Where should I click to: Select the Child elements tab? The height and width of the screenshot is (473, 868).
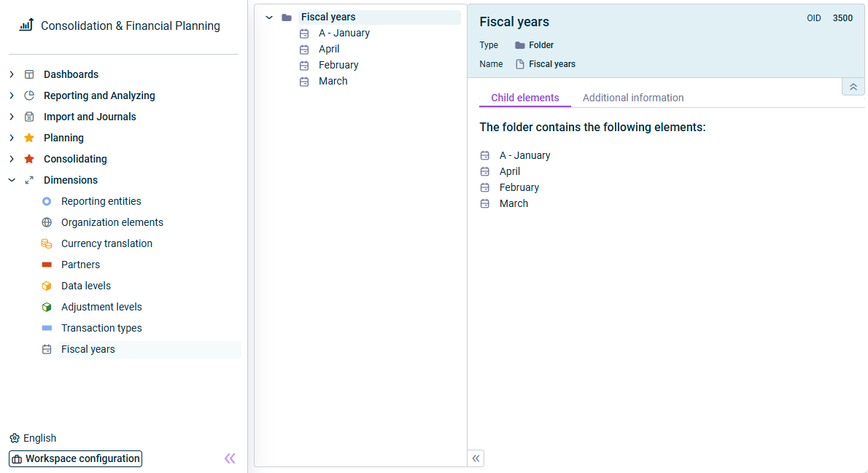(x=524, y=98)
